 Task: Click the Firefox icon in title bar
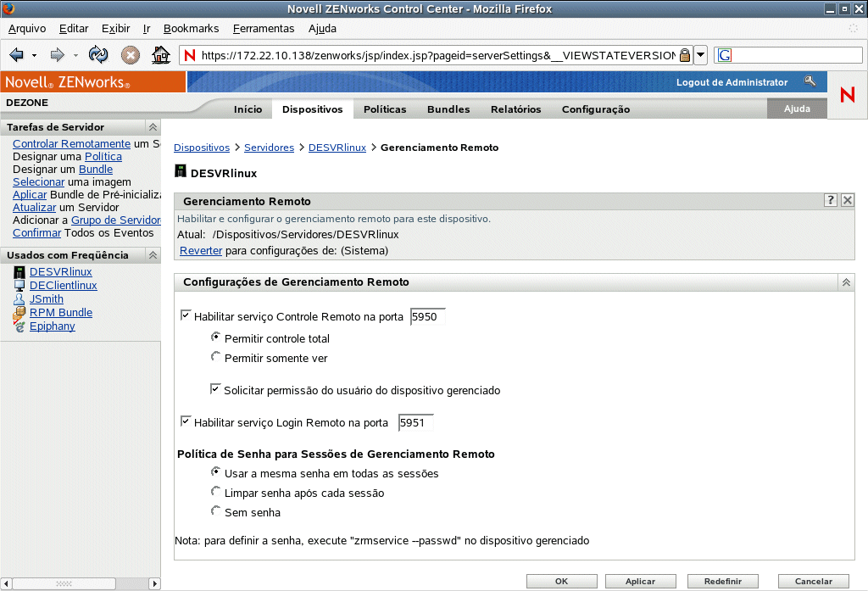tap(8, 8)
